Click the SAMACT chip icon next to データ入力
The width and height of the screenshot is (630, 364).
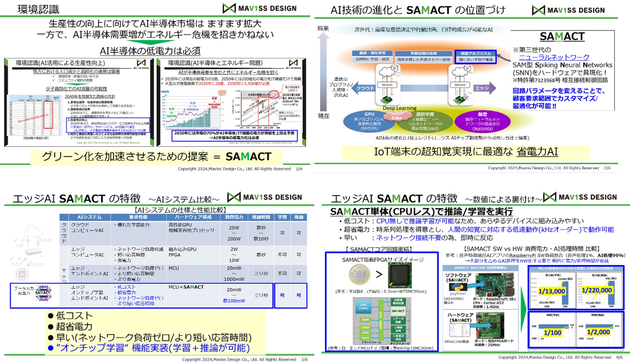click(43, 293)
